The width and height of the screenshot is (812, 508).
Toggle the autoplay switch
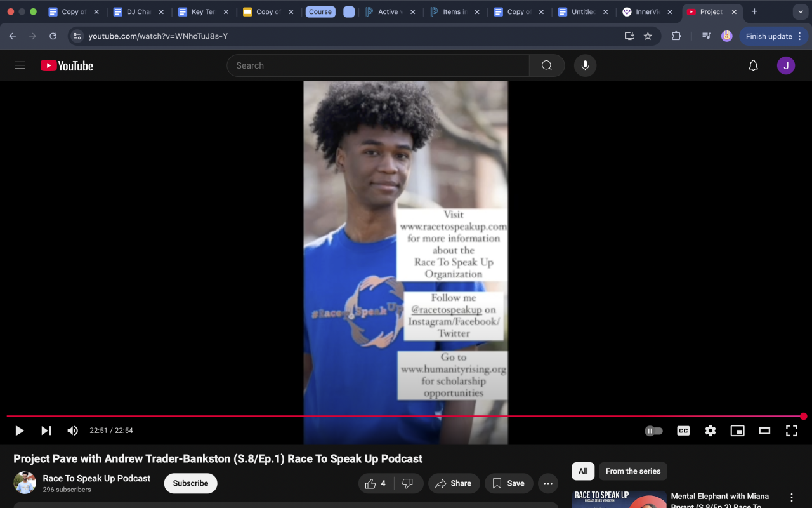click(x=653, y=431)
